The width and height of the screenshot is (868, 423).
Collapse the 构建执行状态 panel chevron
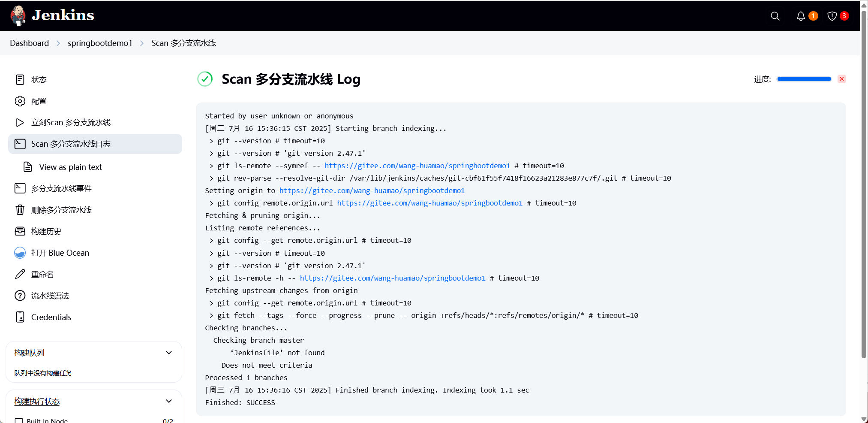click(x=169, y=401)
